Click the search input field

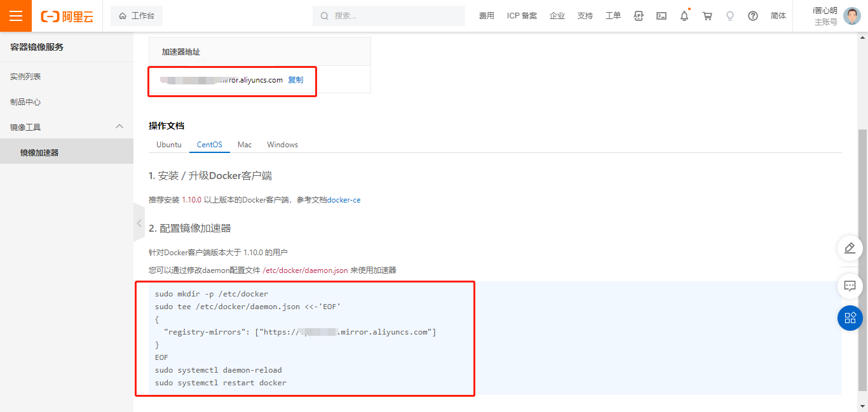[389, 16]
